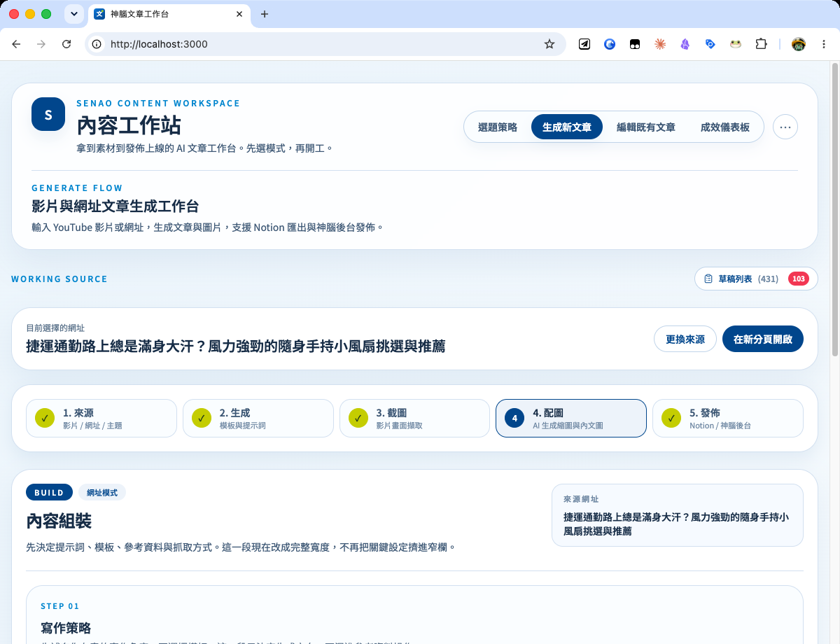The height and width of the screenshot is (644, 840).
Task: Open the purple extension icon
Action: [x=685, y=44]
